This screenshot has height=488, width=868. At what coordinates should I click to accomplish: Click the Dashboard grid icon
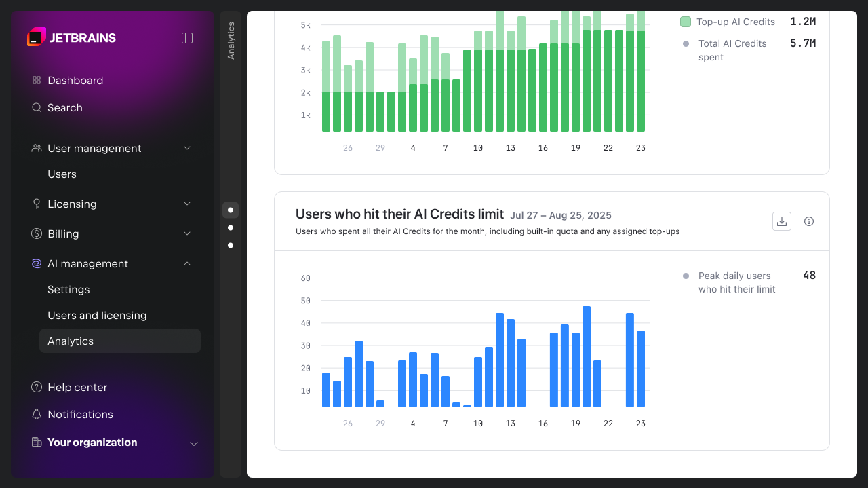(37, 80)
